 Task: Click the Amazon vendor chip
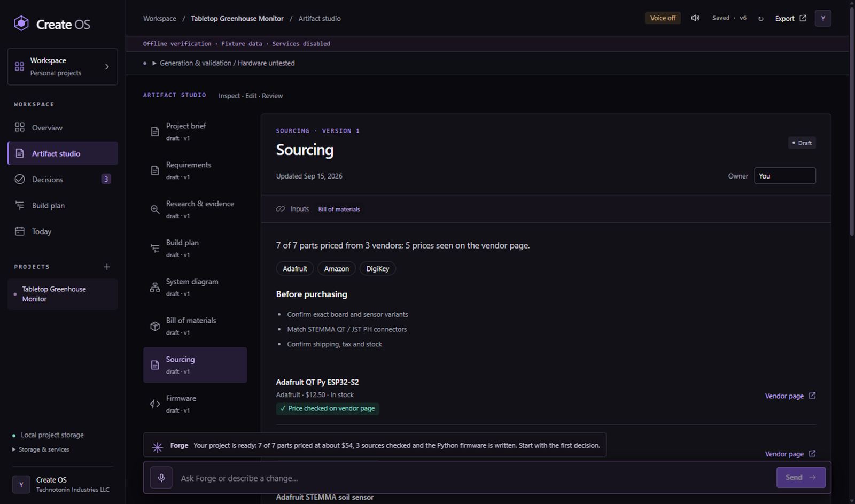point(337,269)
